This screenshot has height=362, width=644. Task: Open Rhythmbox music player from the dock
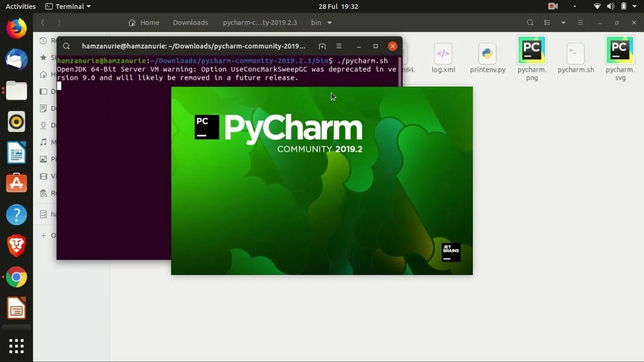pyautogui.click(x=16, y=122)
